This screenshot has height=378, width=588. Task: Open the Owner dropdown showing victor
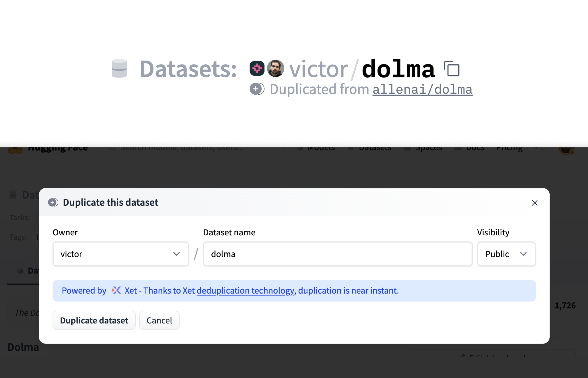(x=121, y=254)
